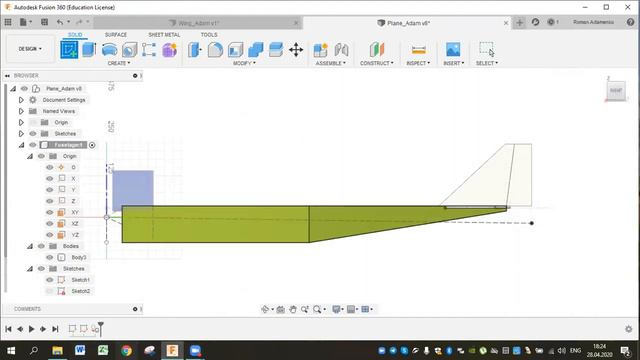Select the Revolve tool

109,50
